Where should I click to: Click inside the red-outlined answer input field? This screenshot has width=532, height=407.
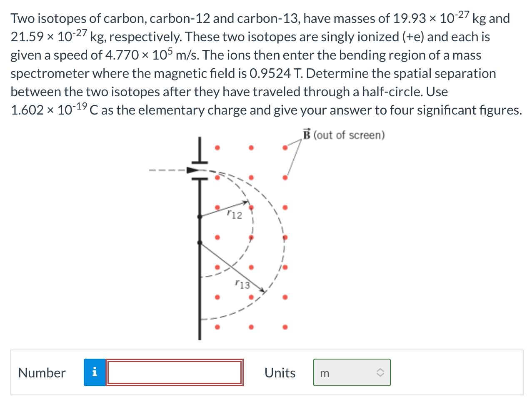(x=174, y=372)
